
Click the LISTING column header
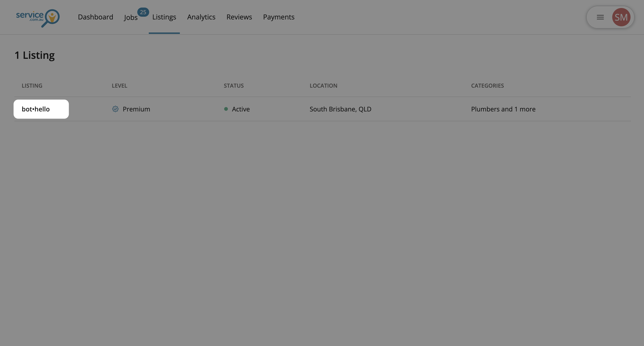pyautogui.click(x=32, y=86)
